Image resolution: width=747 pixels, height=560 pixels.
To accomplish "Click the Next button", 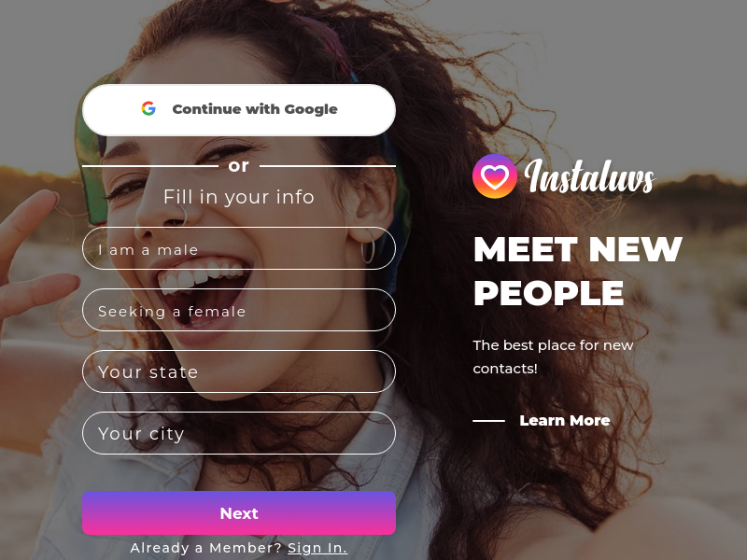I will [x=239, y=512].
